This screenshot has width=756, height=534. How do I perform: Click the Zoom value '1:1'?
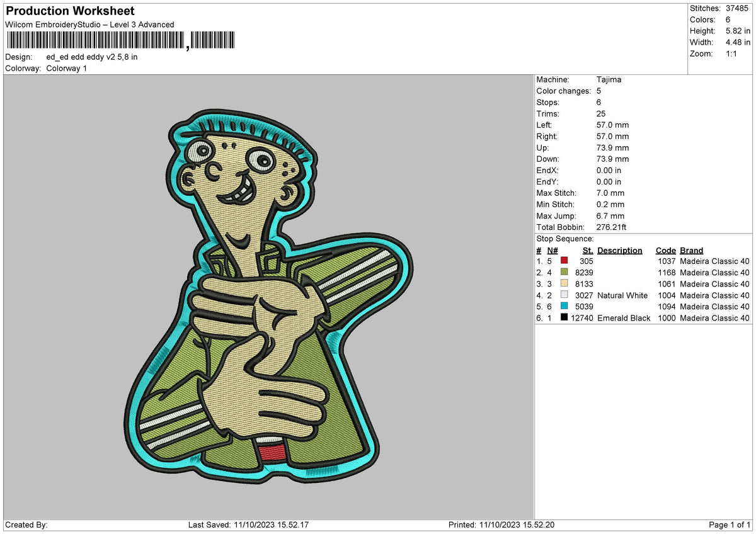[733, 54]
